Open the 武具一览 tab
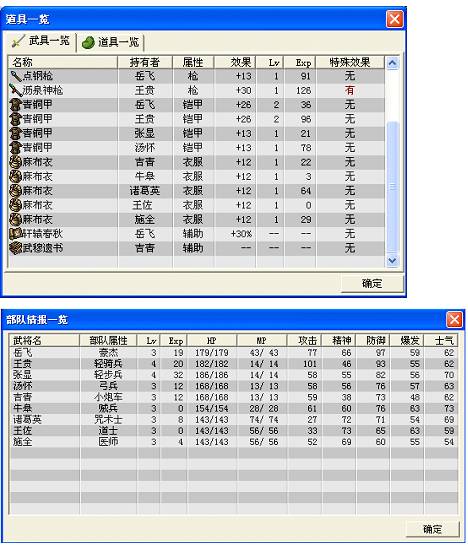The height and width of the screenshot is (548, 468). tap(41, 41)
